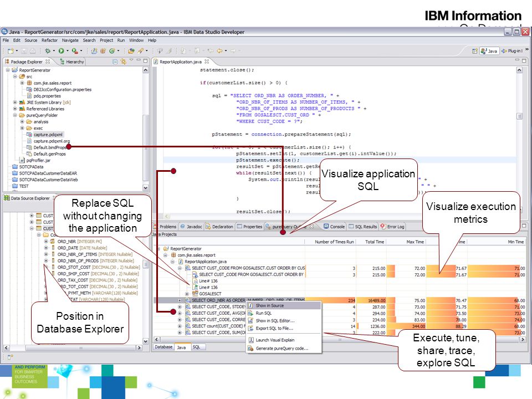
Task: Open the Refactor menu
Action: coord(49,40)
